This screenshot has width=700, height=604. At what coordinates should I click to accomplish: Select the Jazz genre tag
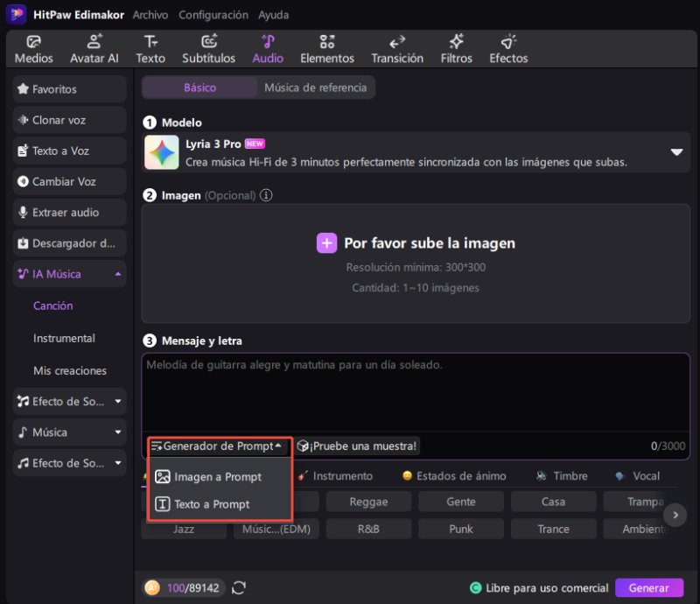[184, 530]
